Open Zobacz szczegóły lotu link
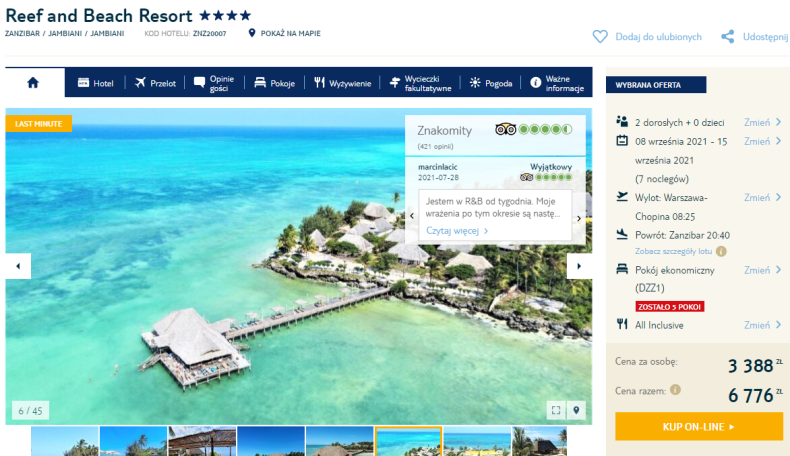790x456 pixels. 674,251
